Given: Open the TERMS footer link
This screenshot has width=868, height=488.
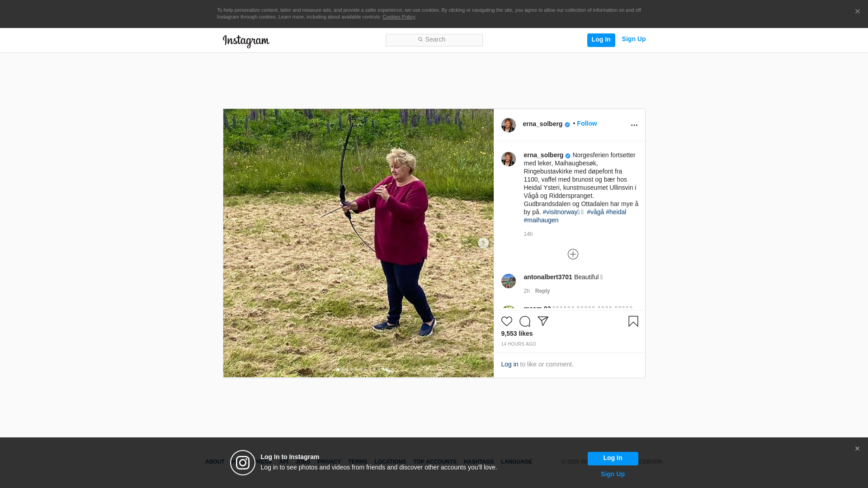Looking at the screenshot, I should [358, 462].
